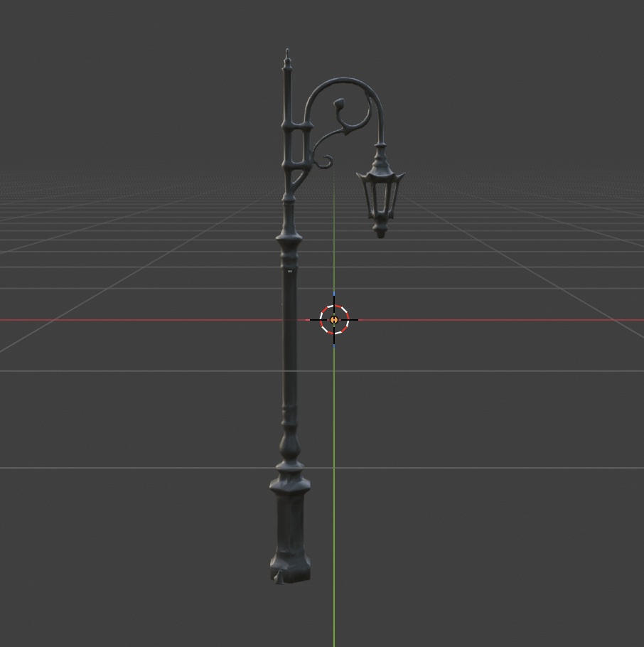Click the pointed finial atop the lamp post
This screenshot has height=647, width=644.
[288, 59]
